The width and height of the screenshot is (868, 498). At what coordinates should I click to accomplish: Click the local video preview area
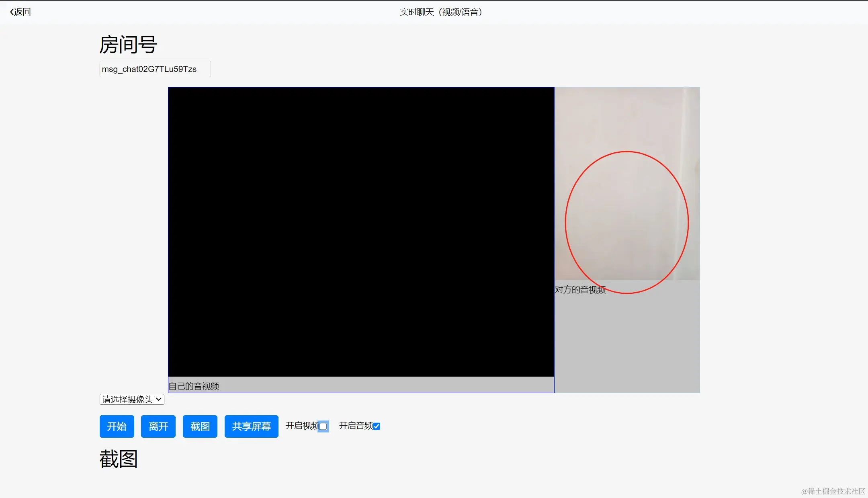coord(361,233)
